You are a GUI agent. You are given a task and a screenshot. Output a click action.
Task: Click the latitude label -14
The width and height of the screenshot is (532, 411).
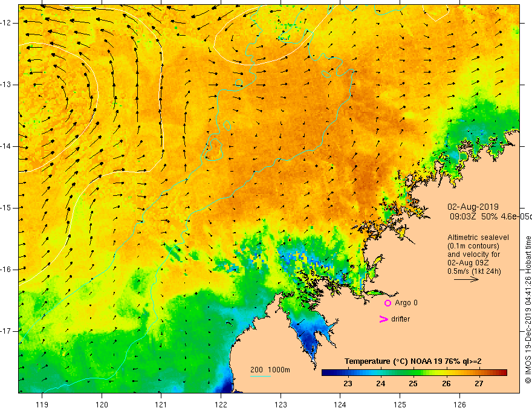[7, 146]
